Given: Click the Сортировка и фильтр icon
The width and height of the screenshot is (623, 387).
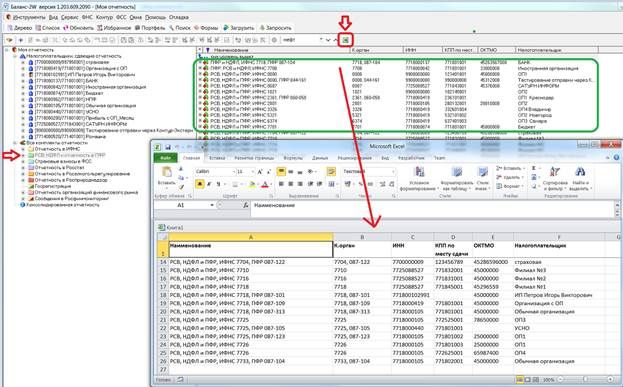Looking at the screenshot, I should [x=555, y=172].
